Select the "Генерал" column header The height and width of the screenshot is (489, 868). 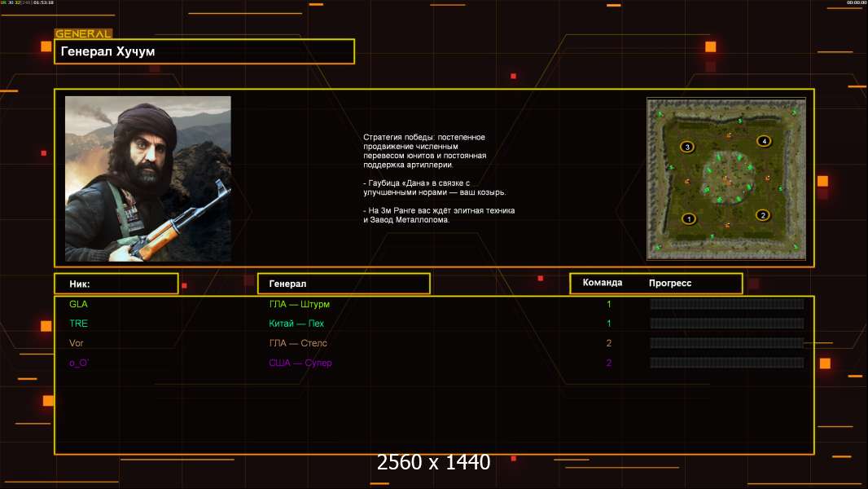click(x=343, y=284)
